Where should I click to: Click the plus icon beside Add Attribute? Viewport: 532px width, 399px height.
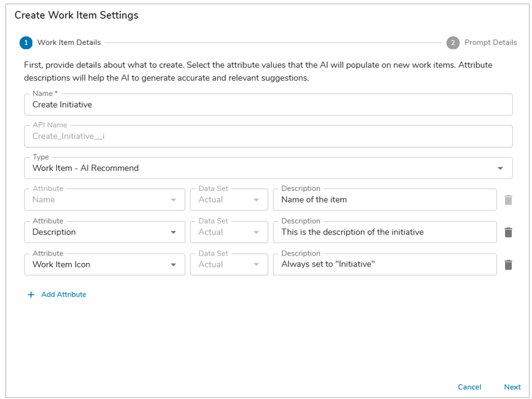coord(31,294)
